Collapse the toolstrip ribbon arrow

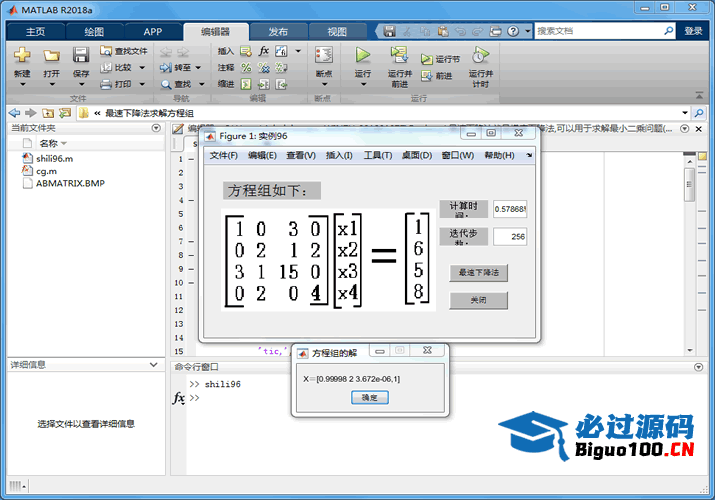699,95
